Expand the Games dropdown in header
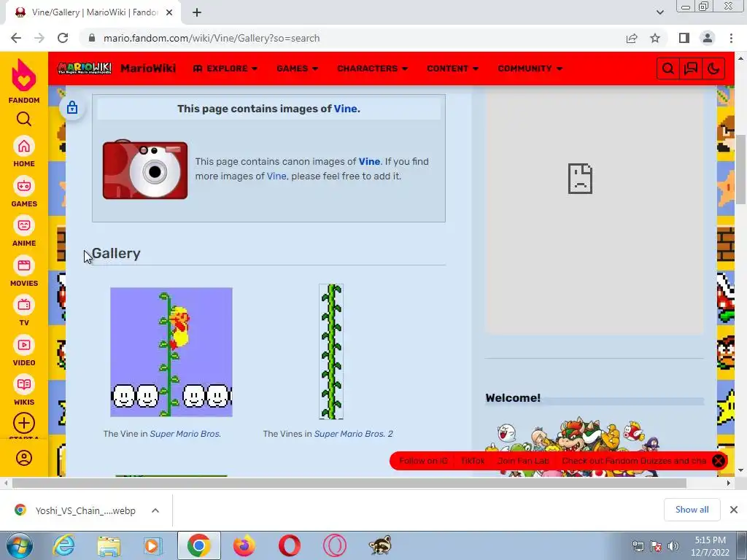The height and width of the screenshot is (560, 747). pyautogui.click(x=298, y=69)
